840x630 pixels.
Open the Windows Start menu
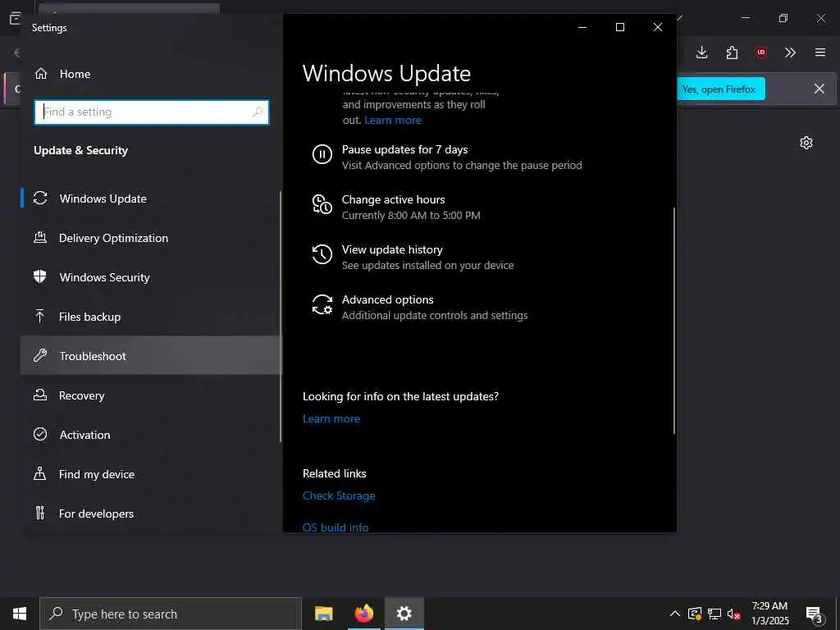[x=20, y=614]
